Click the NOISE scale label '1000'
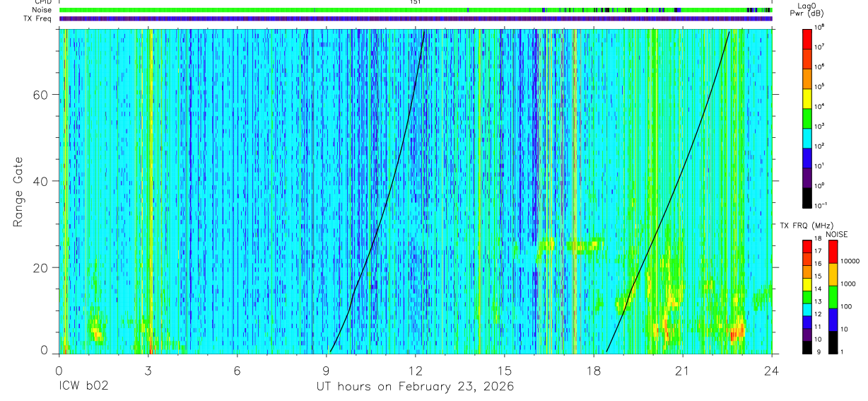Viewport: 868px width, 401px height. 848,284
